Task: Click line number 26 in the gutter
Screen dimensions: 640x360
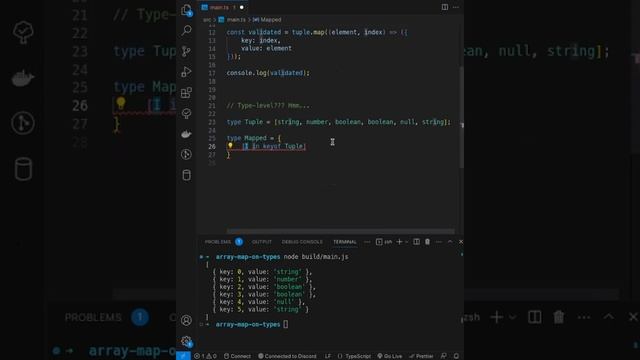Action: pyautogui.click(x=211, y=146)
